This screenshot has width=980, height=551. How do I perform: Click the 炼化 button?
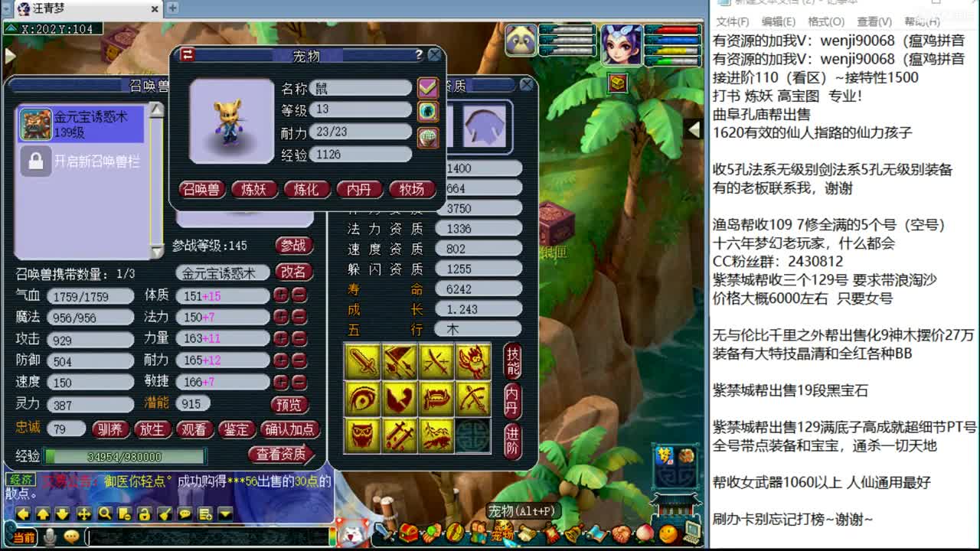click(306, 189)
